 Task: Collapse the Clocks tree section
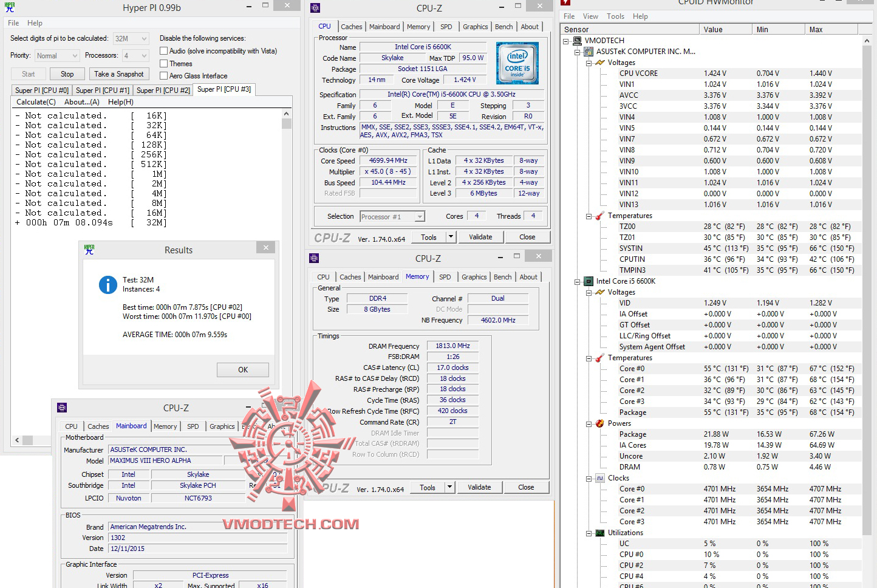[x=589, y=478]
